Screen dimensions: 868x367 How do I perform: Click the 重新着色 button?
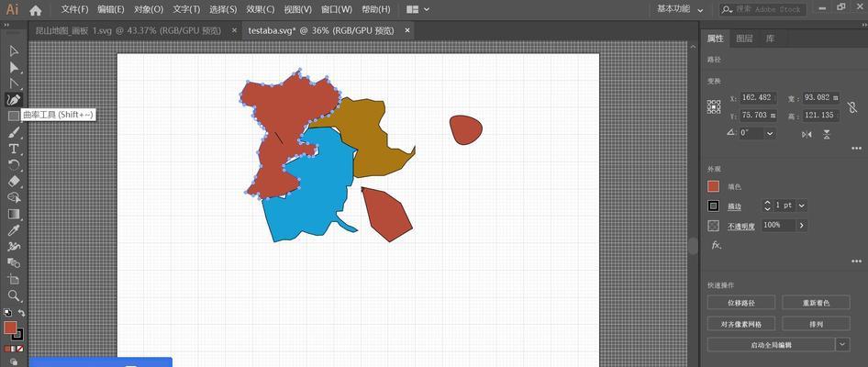(x=816, y=303)
